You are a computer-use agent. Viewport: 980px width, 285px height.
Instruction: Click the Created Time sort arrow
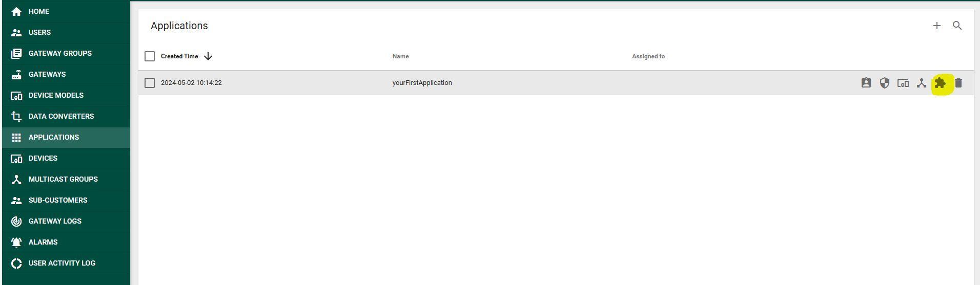[x=208, y=56]
